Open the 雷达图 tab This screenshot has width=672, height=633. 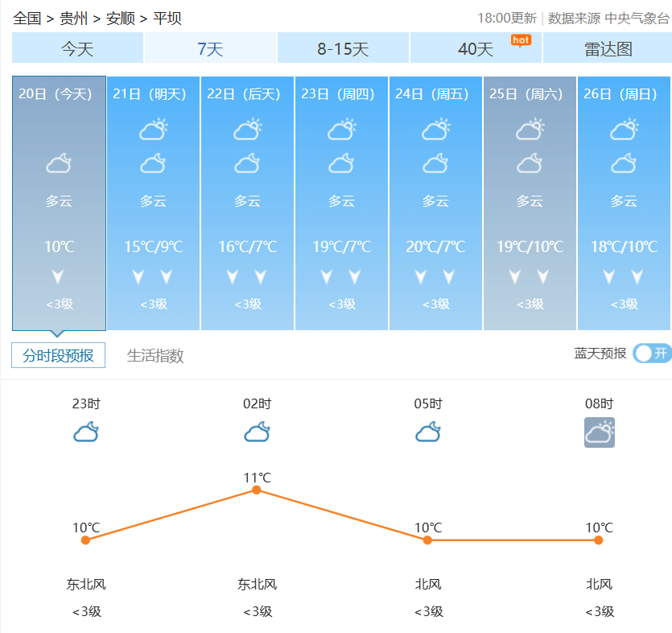pyautogui.click(x=608, y=49)
